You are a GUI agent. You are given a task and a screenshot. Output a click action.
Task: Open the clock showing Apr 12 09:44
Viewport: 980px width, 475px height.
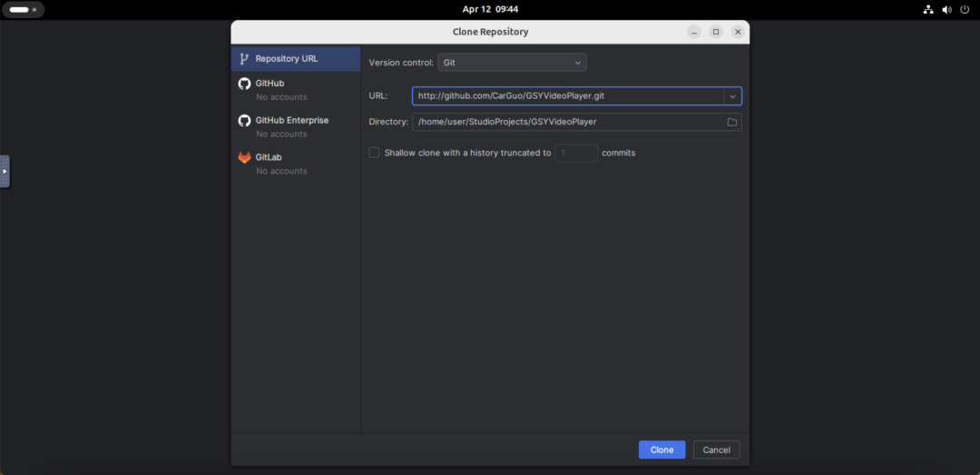(x=490, y=9)
